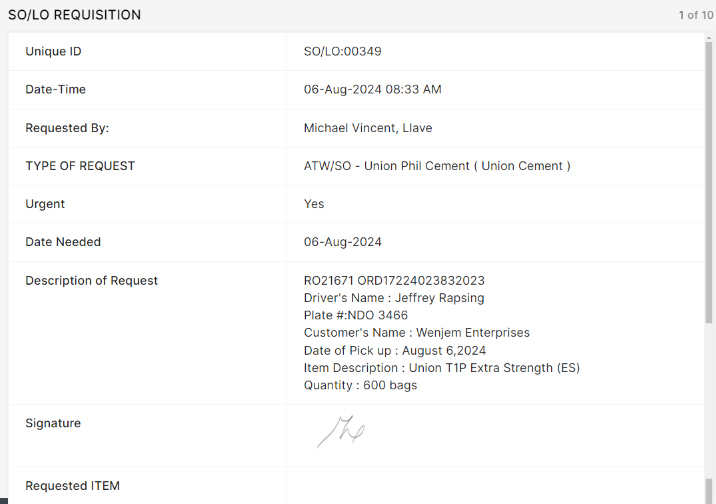Click the Signature field label
The height and width of the screenshot is (504, 716).
tap(53, 423)
